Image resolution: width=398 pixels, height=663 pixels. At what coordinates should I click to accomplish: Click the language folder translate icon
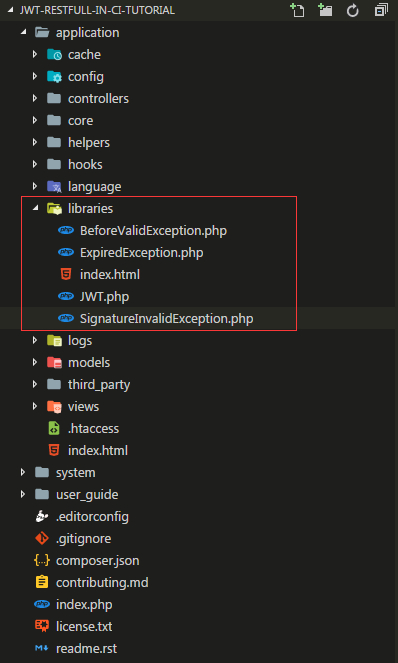54,186
